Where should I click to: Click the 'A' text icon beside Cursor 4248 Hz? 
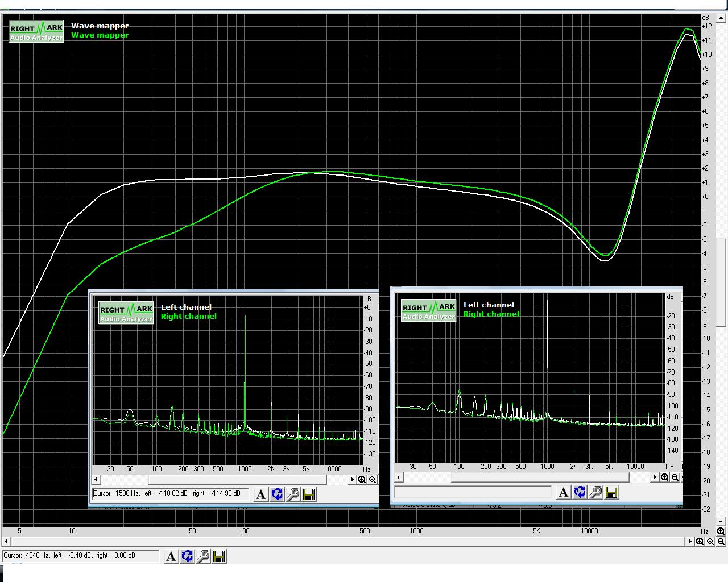[171, 556]
